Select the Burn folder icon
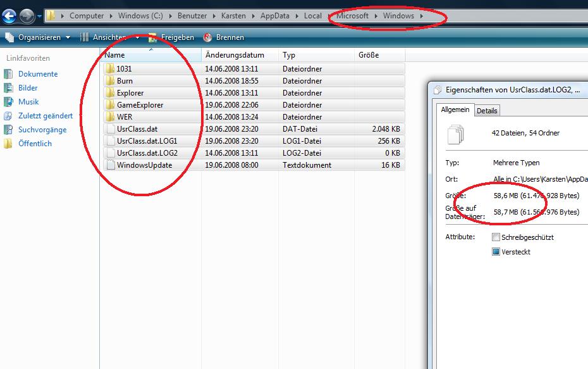The height and width of the screenshot is (369, 588). coord(110,81)
